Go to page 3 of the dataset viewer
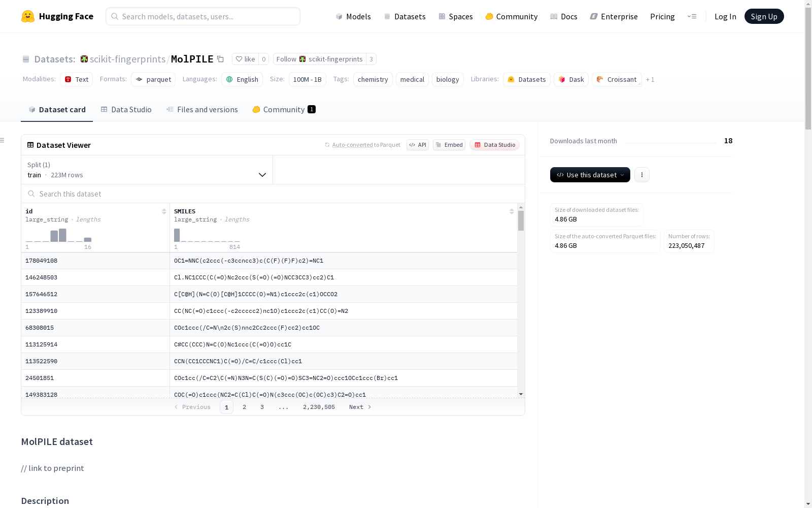Viewport: 812px width, 508px height. coord(262,407)
